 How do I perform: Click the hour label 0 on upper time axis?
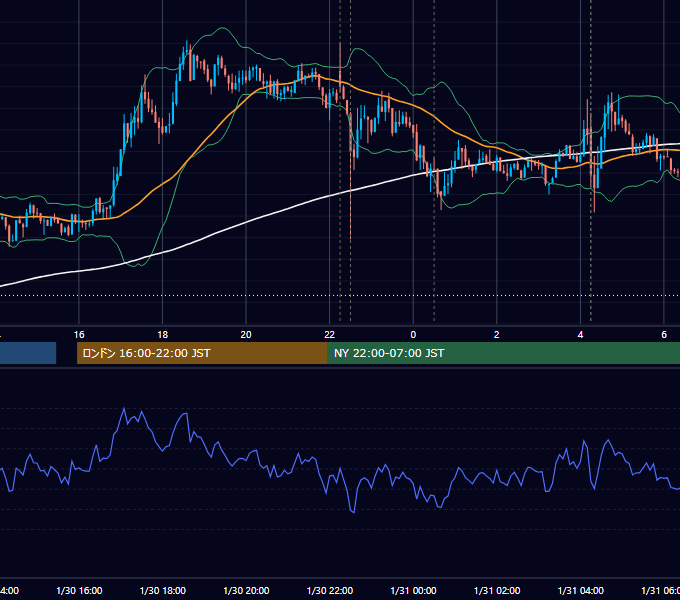coord(413,335)
